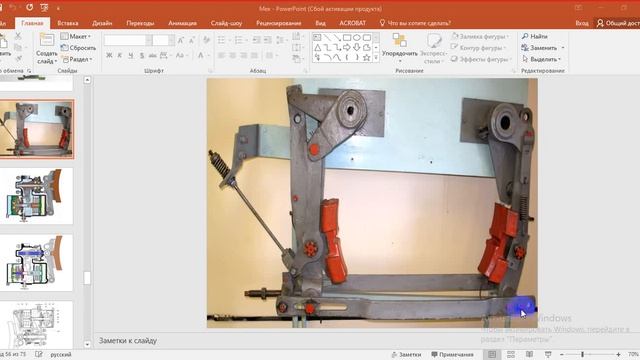Click the font name combo box

coord(128,40)
